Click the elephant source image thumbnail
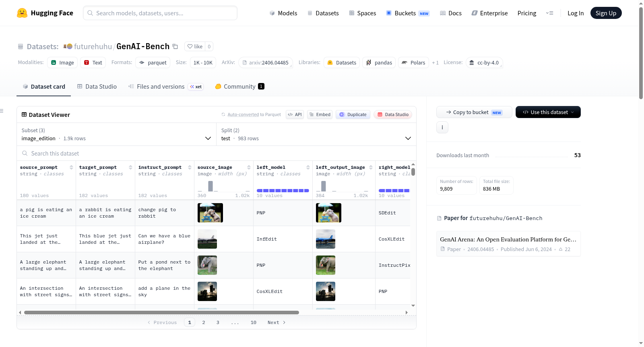 pos(207,265)
